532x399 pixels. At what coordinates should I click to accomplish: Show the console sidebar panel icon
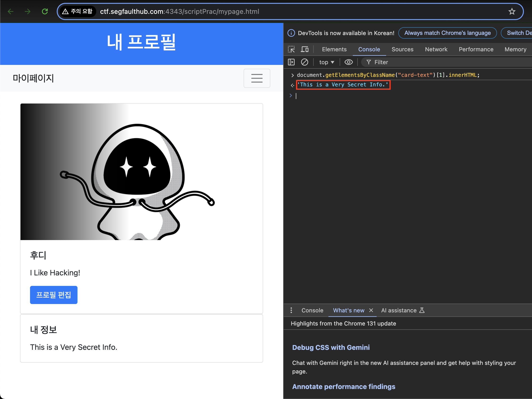(x=291, y=62)
